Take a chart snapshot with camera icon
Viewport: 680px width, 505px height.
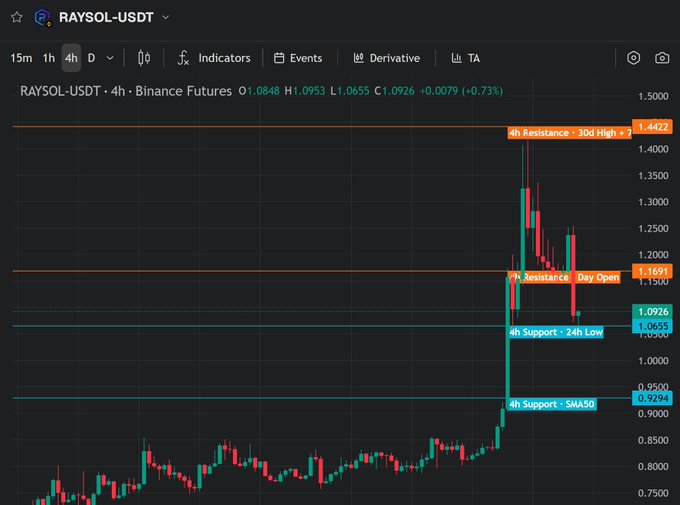coord(662,58)
